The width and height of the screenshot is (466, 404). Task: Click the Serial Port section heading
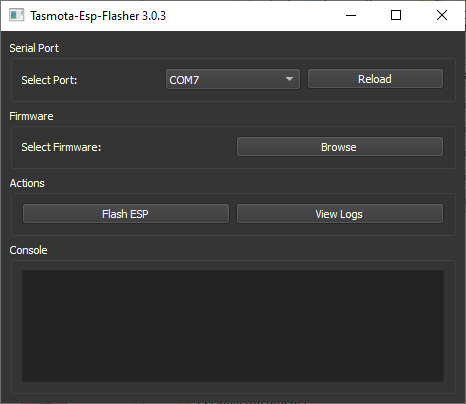34,48
